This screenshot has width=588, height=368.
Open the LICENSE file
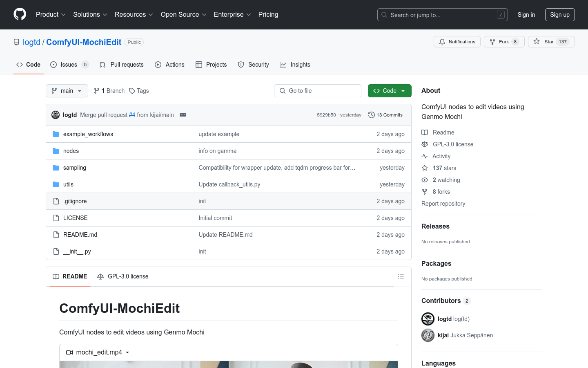[x=76, y=218]
